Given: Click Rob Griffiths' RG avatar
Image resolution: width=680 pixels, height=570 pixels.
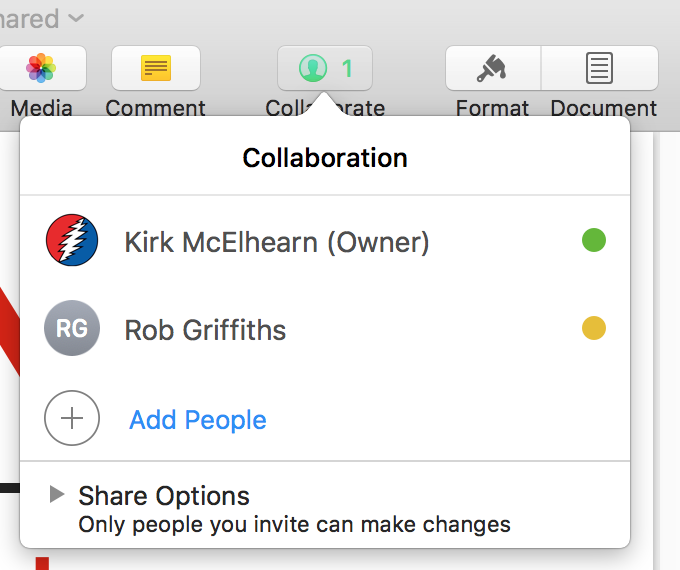Looking at the screenshot, I should [x=72, y=328].
